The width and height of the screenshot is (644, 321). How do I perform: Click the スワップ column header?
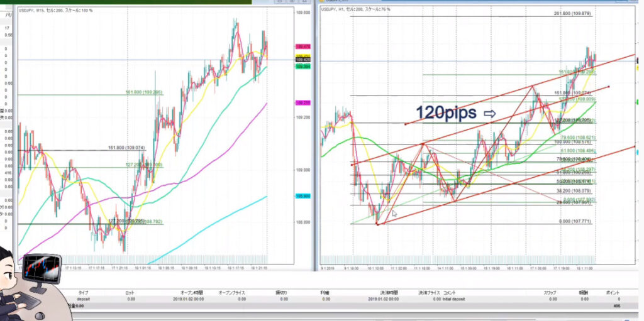tap(550, 293)
